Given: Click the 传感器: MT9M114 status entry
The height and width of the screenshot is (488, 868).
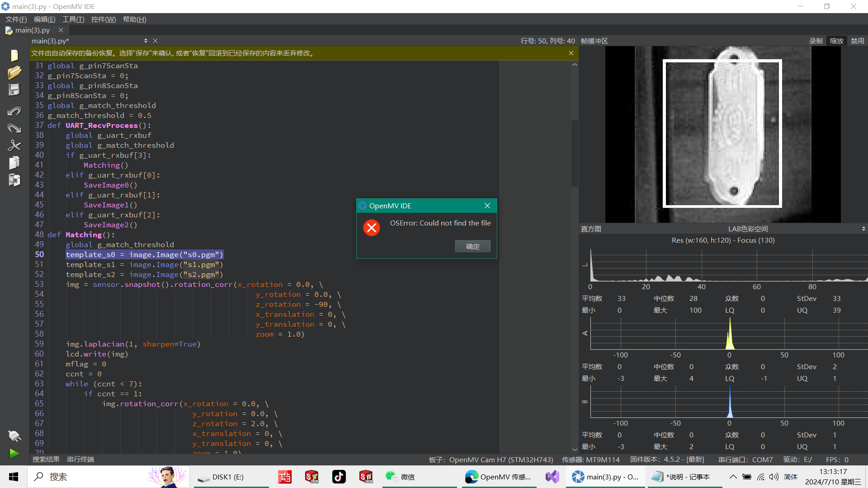Looking at the screenshot, I should coord(591,460).
